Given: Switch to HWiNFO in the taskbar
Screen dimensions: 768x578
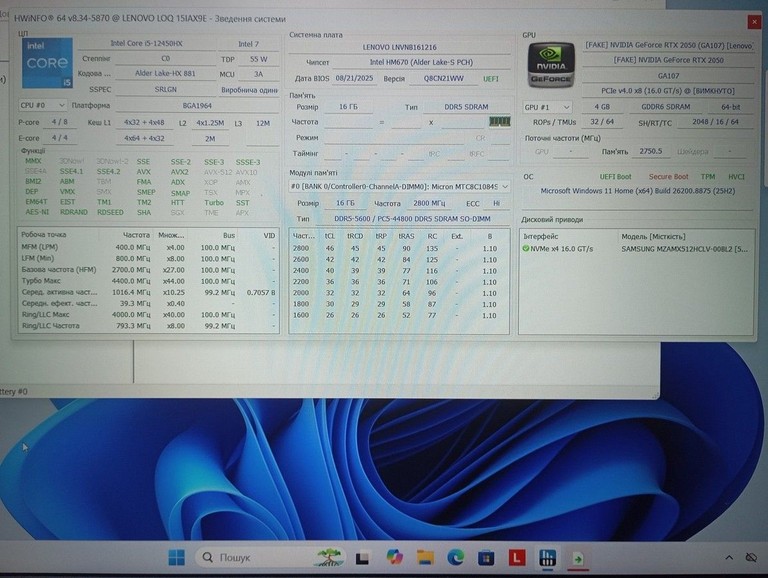Looking at the screenshot, I should tap(547, 557).
